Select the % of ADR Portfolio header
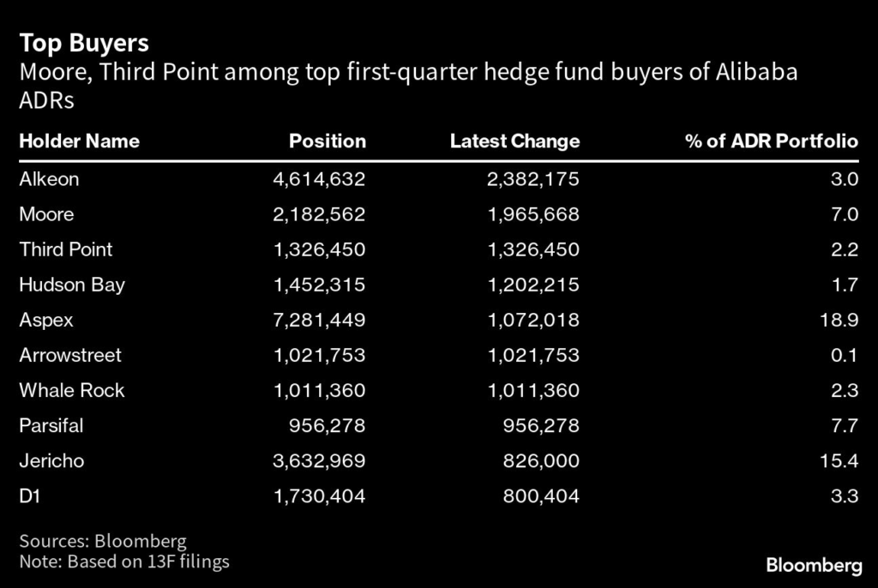The width and height of the screenshot is (878, 588). pos(772,141)
